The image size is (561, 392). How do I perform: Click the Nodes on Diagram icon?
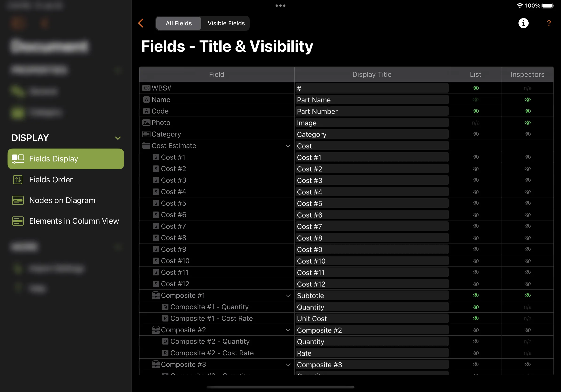pyautogui.click(x=18, y=200)
